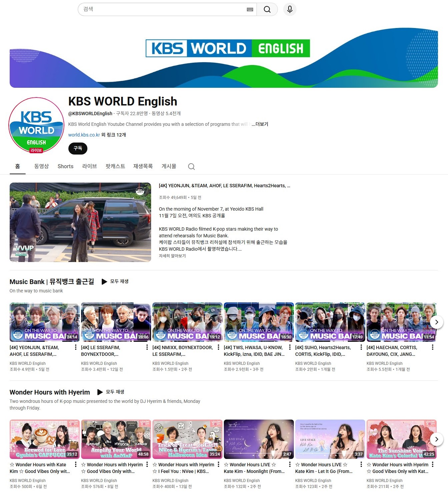The image size is (448, 496).
Task: Expand featured video description 자세히 알아보기
Action: tap(172, 256)
